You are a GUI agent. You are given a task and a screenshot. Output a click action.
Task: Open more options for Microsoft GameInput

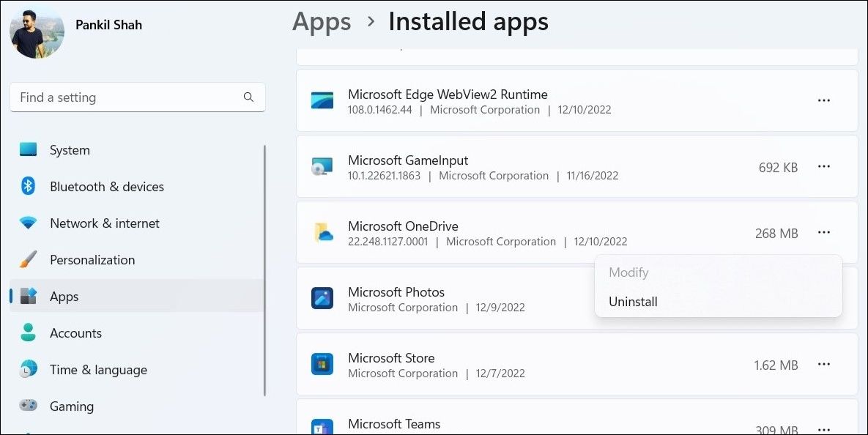click(x=824, y=166)
